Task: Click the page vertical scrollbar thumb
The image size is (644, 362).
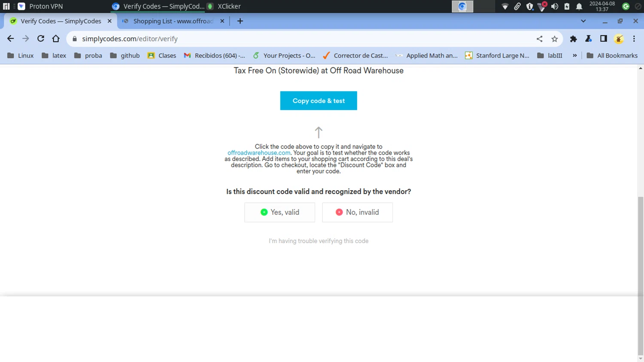Action: coord(641,276)
